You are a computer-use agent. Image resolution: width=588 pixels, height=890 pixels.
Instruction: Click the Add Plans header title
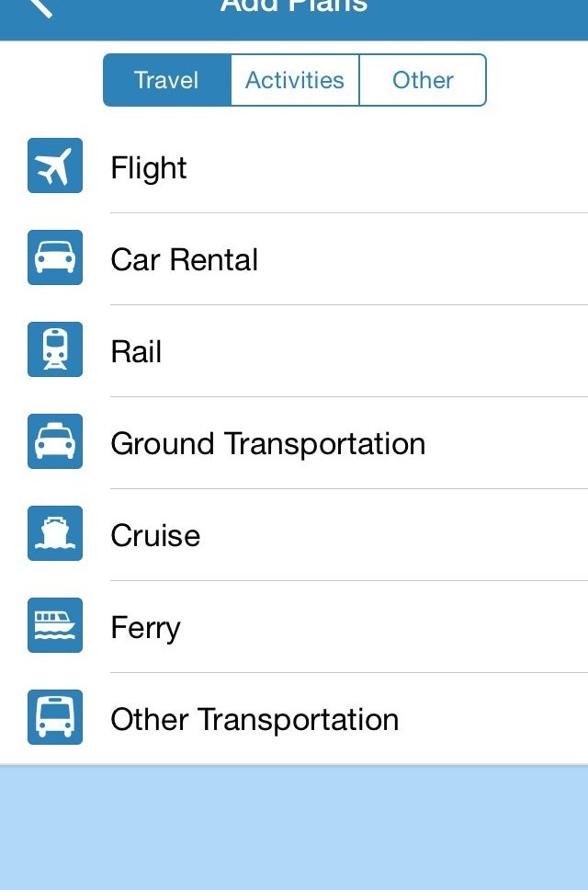(x=294, y=7)
